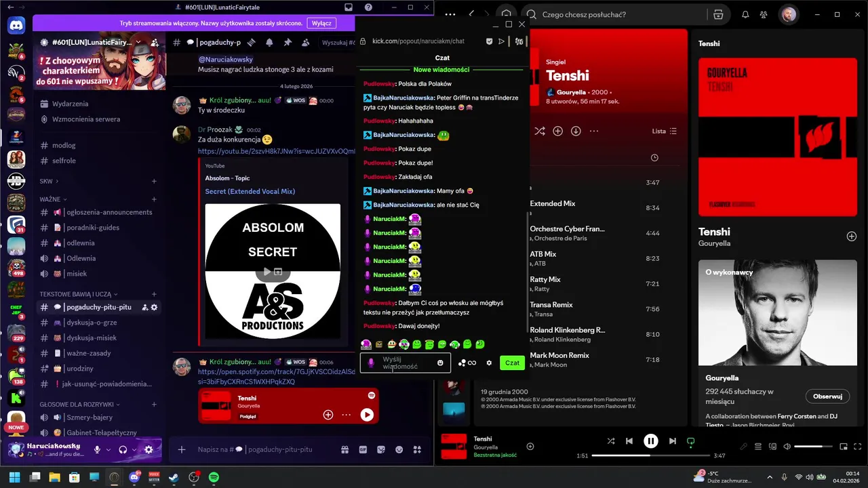
Task: Open gift icon in Discord message bar
Action: (x=344, y=449)
